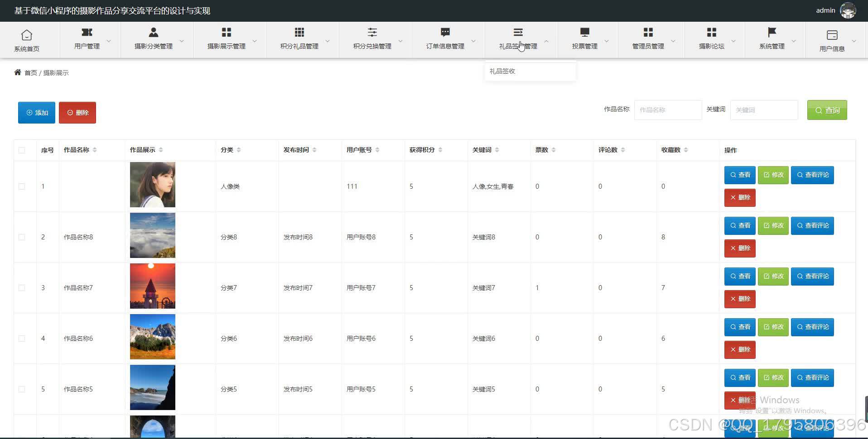This screenshot has height=439, width=868.
Task: Open the mountain landscape thumbnail in row 4
Action: point(153,337)
